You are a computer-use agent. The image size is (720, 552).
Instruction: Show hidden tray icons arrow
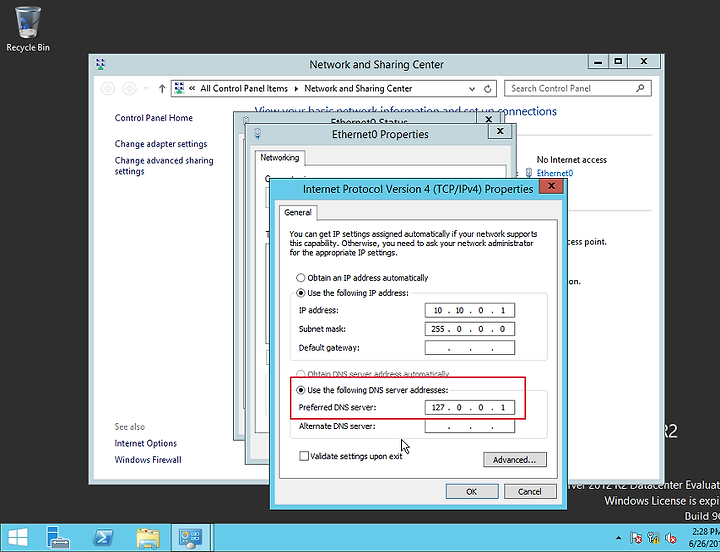(619, 538)
